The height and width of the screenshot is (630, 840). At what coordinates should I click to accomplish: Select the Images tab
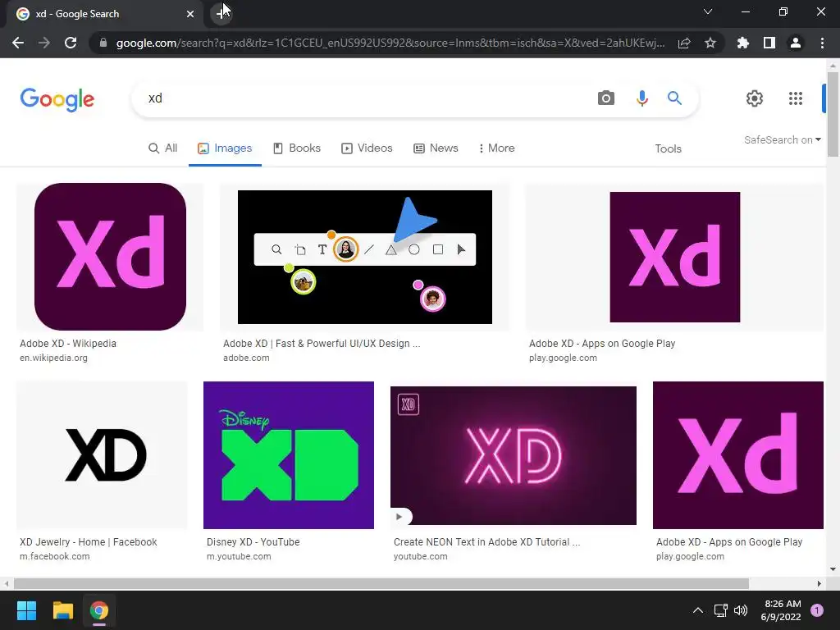tap(225, 148)
